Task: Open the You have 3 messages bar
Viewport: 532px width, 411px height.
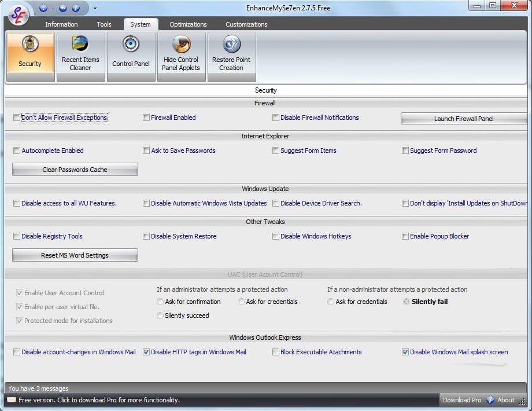Action: tap(265, 388)
